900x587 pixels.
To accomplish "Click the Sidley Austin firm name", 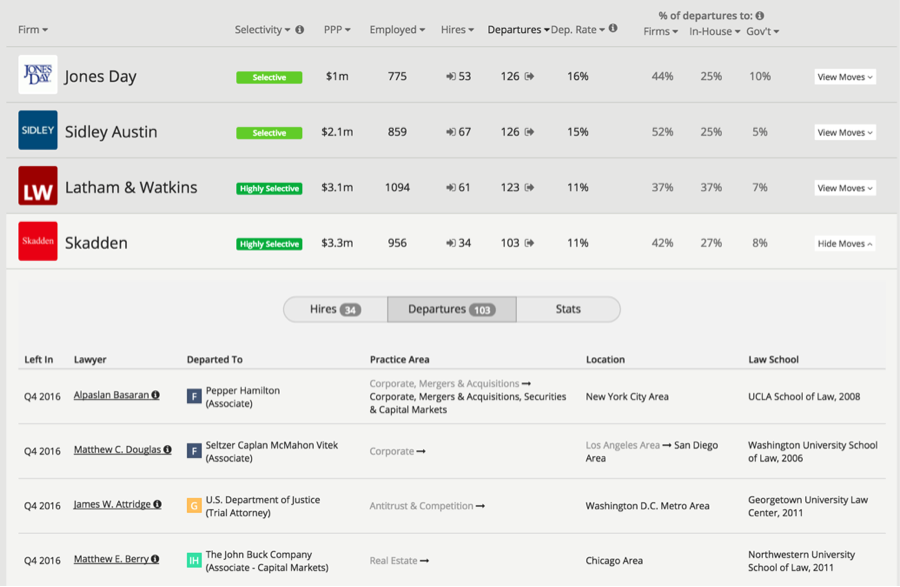I will click(111, 132).
